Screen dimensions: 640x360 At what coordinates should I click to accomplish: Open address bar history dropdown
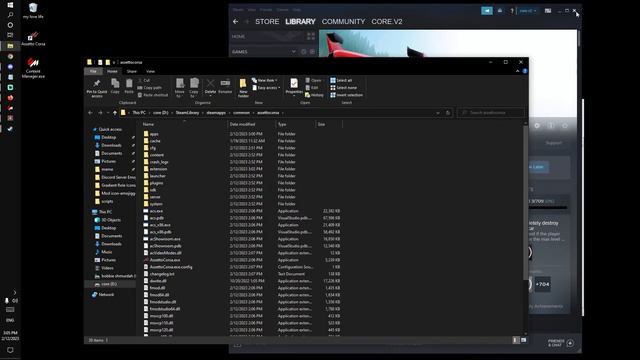(x=438, y=113)
